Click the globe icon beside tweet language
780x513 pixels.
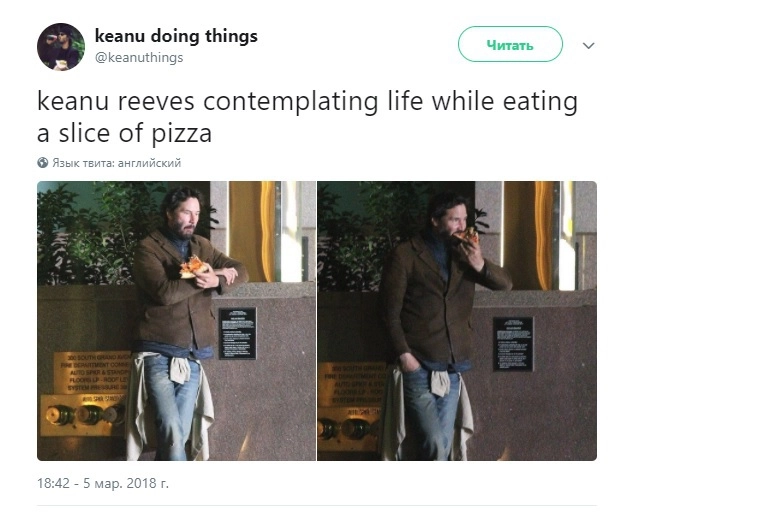(43, 163)
